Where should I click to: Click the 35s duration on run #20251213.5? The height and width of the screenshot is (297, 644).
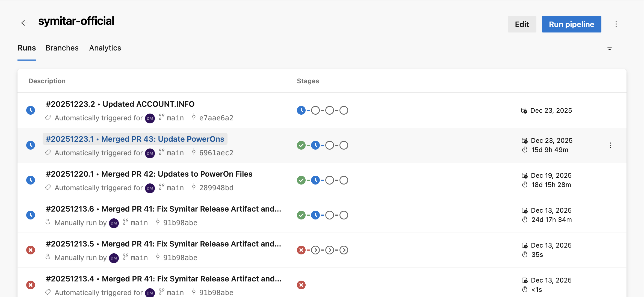point(537,255)
